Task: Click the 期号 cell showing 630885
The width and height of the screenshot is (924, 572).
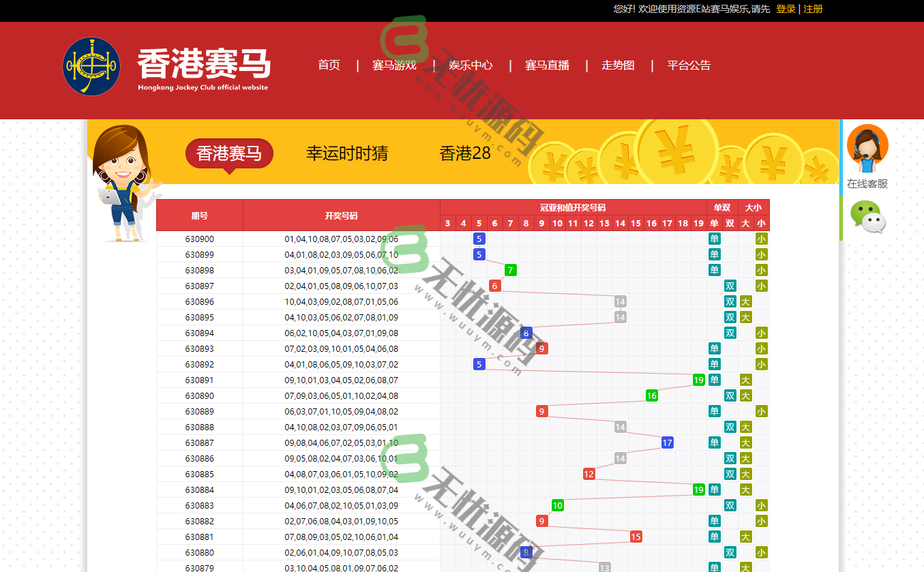Action: pyautogui.click(x=200, y=474)
